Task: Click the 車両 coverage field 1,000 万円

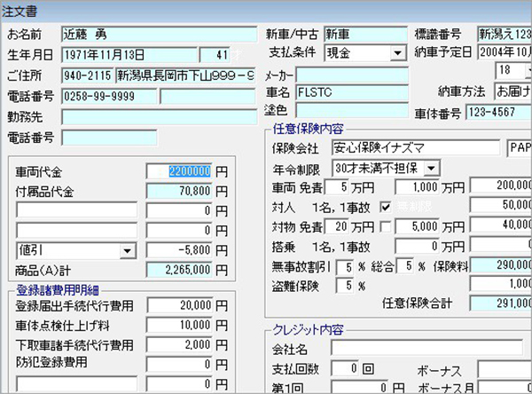Action: [417, 187]
